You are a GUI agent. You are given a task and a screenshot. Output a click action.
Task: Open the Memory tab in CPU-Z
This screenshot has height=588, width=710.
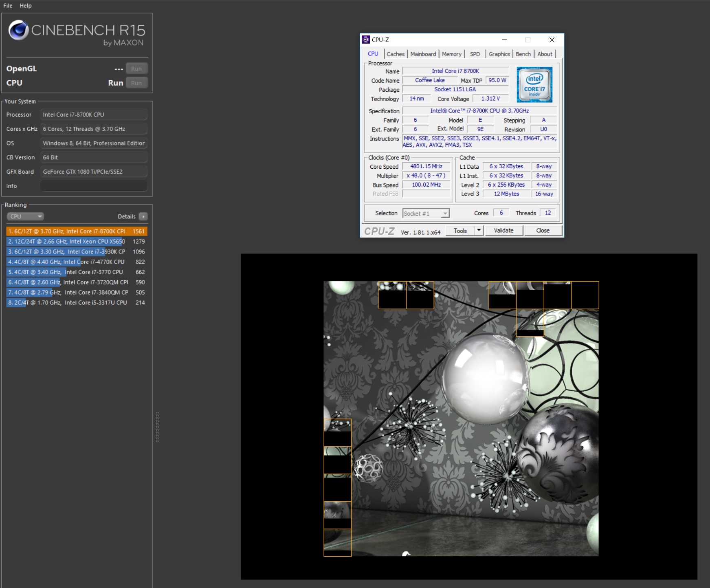[x=451, y=54]
